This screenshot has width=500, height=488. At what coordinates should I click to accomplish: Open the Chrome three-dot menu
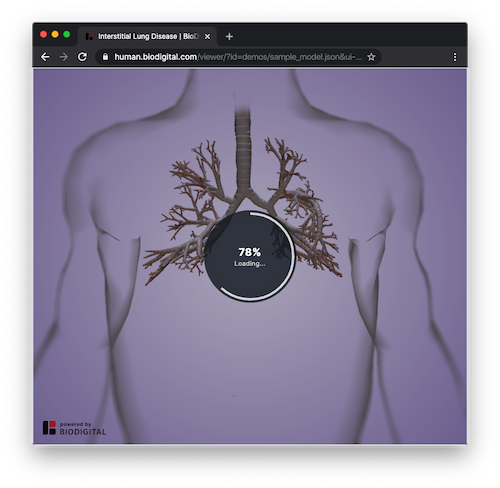point(455,57)
